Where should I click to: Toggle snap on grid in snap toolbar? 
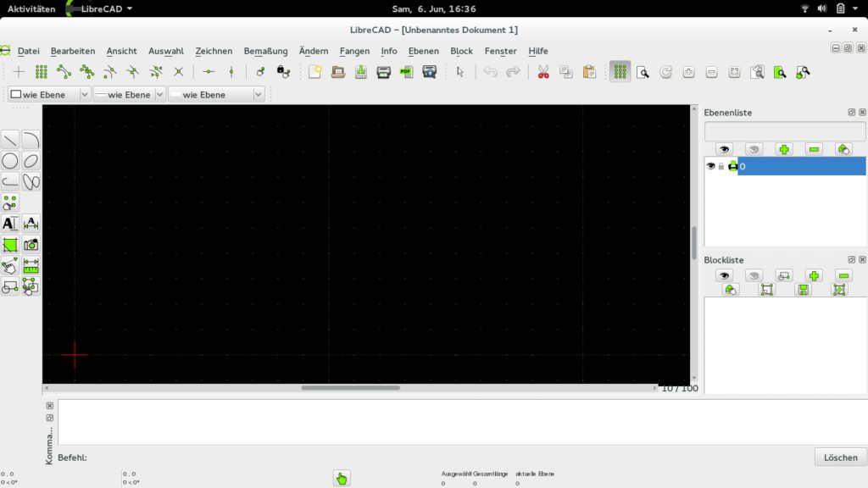click(42, 72)
